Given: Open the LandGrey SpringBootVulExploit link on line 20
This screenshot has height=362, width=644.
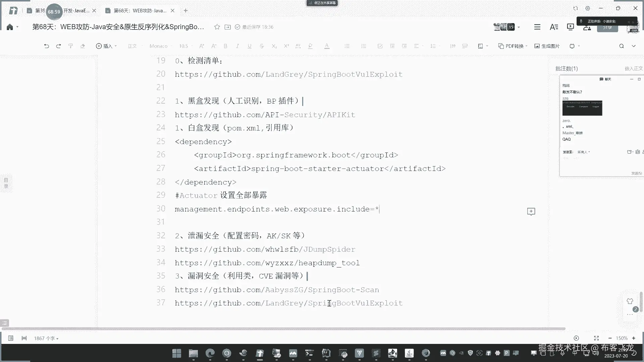Looking at the screenshot, I should pyautogui.click(x=288, y=74).
